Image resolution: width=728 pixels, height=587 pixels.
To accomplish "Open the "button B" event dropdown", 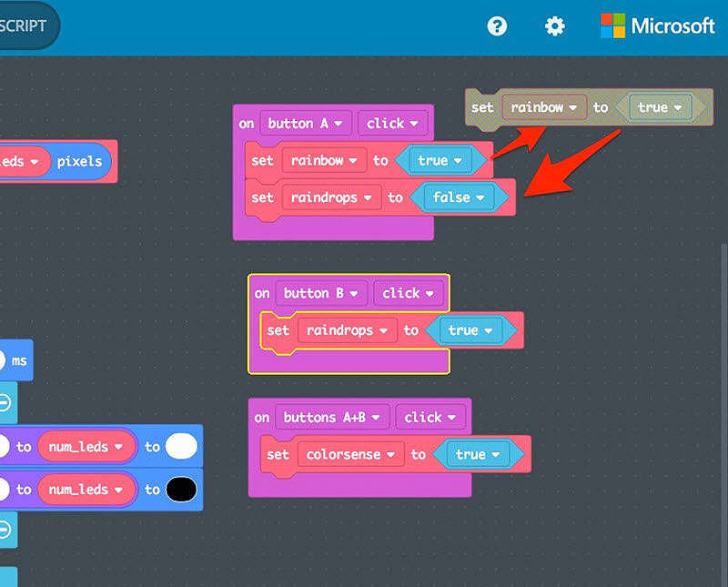I will (x=321, y=293).
